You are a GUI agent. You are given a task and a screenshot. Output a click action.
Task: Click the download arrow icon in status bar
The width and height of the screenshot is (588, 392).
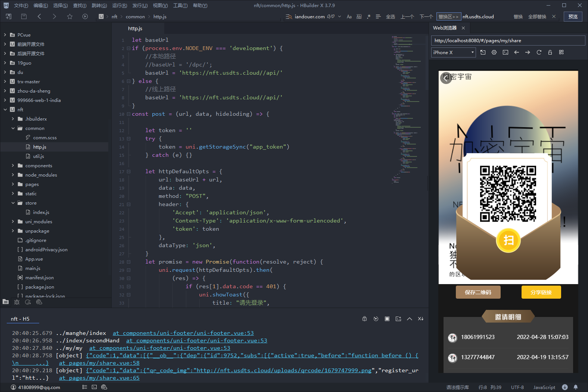[565, 387]
